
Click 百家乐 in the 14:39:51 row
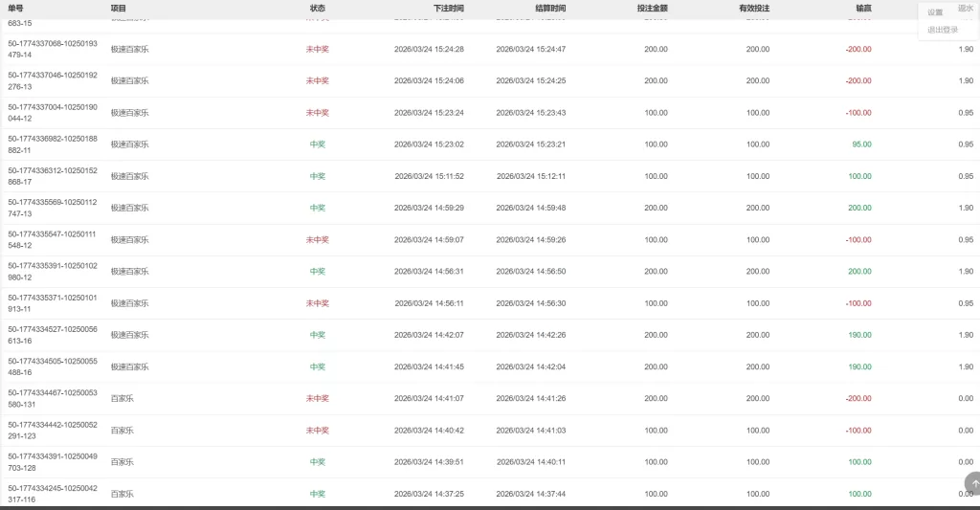(122, 461)
